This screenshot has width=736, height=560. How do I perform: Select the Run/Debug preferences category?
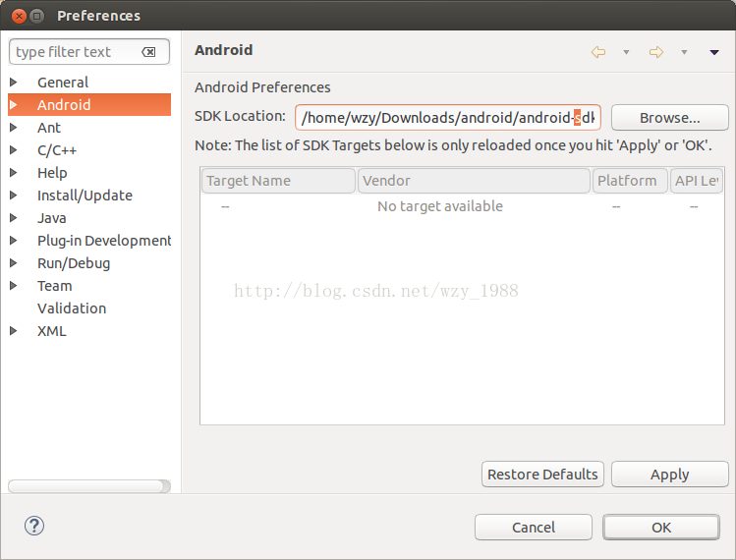tap(74, 263)
